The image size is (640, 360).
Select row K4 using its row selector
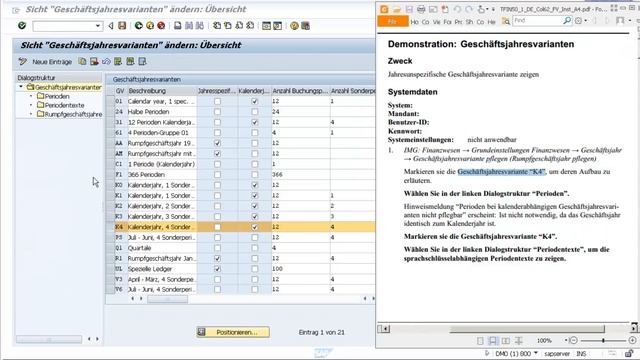(110, 227)
